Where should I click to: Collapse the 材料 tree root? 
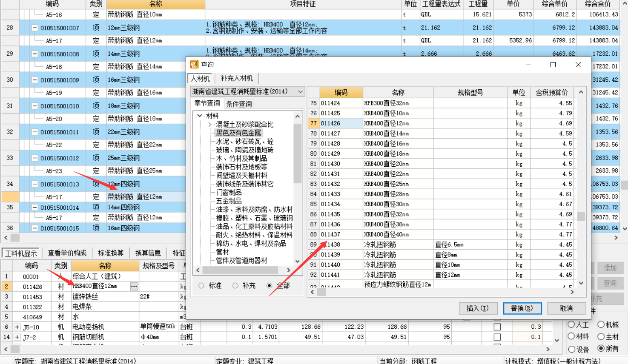(x=199, y=116)
